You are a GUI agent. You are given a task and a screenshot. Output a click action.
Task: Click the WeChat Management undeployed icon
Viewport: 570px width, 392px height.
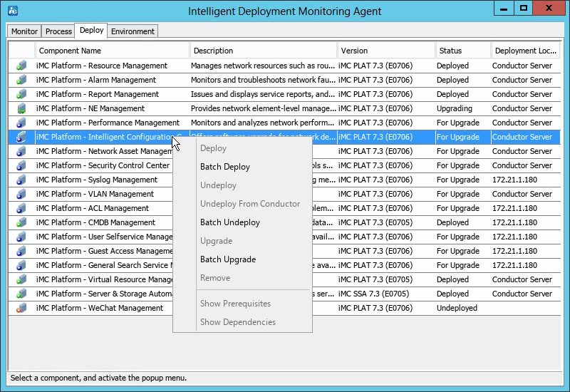coord(21,308)
